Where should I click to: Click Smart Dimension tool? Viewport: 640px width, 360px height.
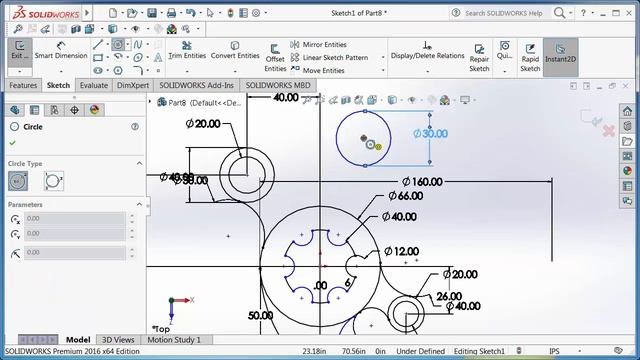pyautogui.click(x=61, y=50)
